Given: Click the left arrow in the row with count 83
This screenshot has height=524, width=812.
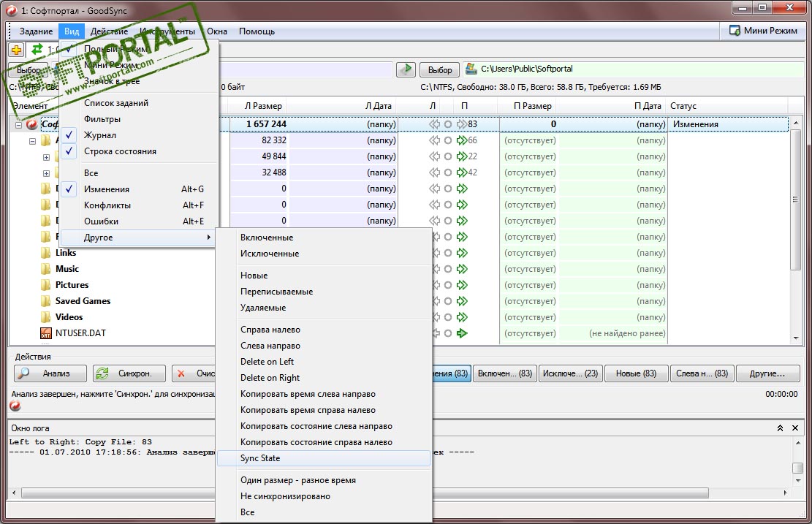Looking at the screenshot, I should tap(434, 124).
